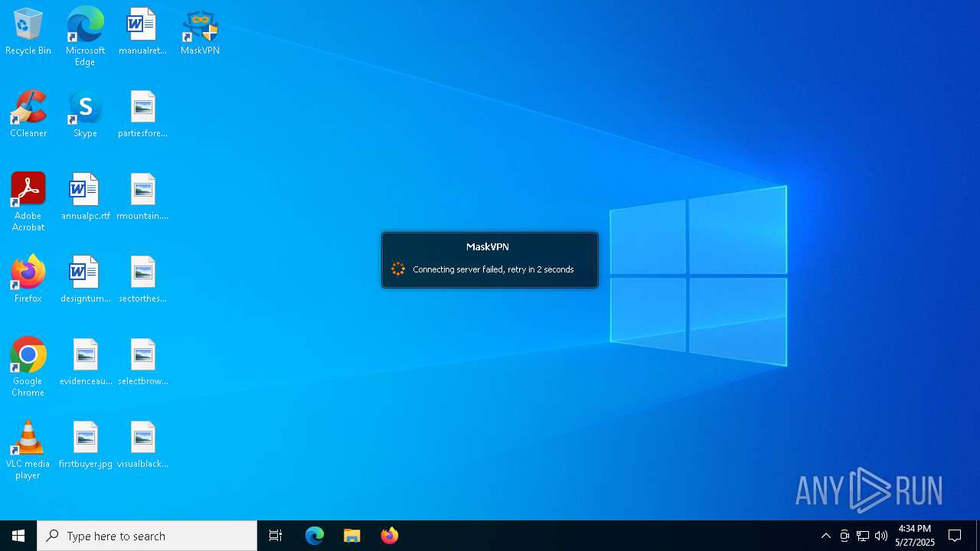Click the Show desktop strip at taskbar end
Viewport: 980px width, 551px height.
(978, 536)
